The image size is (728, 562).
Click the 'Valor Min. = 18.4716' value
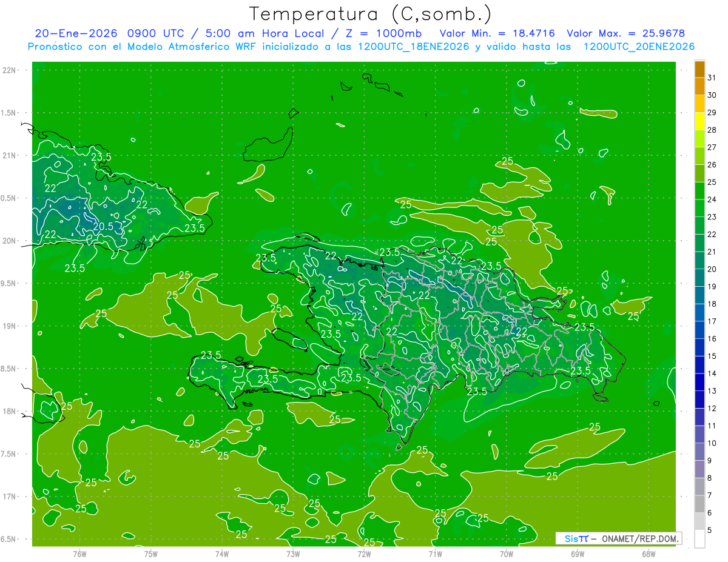tap(497, 33)
